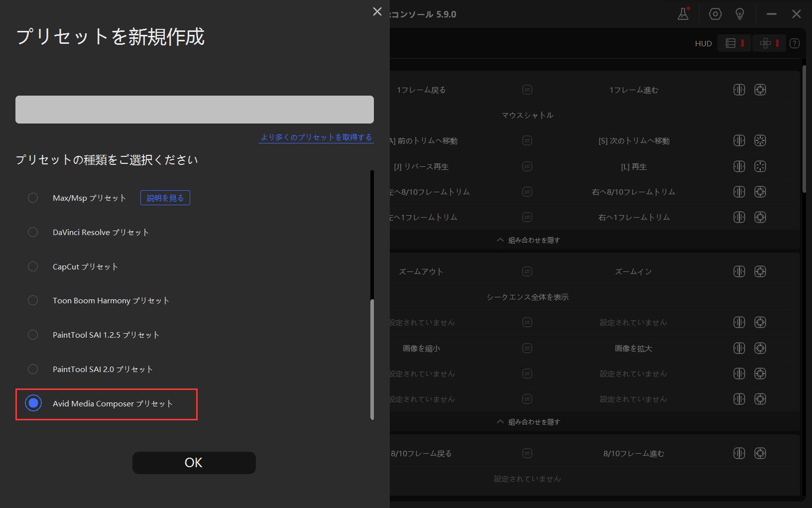Select Avid Media Composer プリセット radio button
812x508 pixels.
coord(33,403)
